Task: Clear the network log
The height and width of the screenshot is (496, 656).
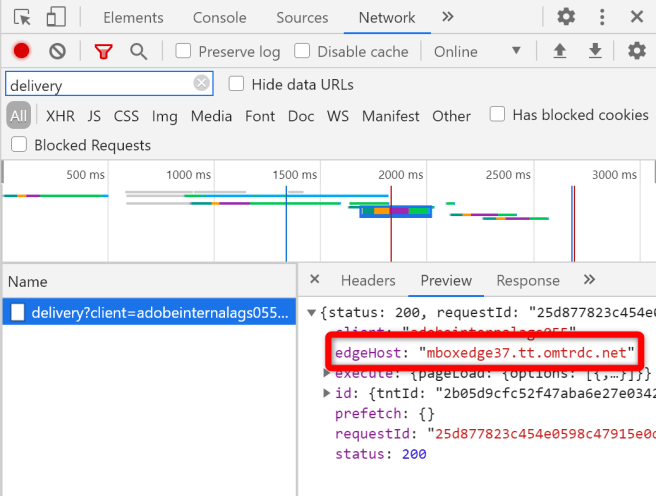Action: (57, 51)
